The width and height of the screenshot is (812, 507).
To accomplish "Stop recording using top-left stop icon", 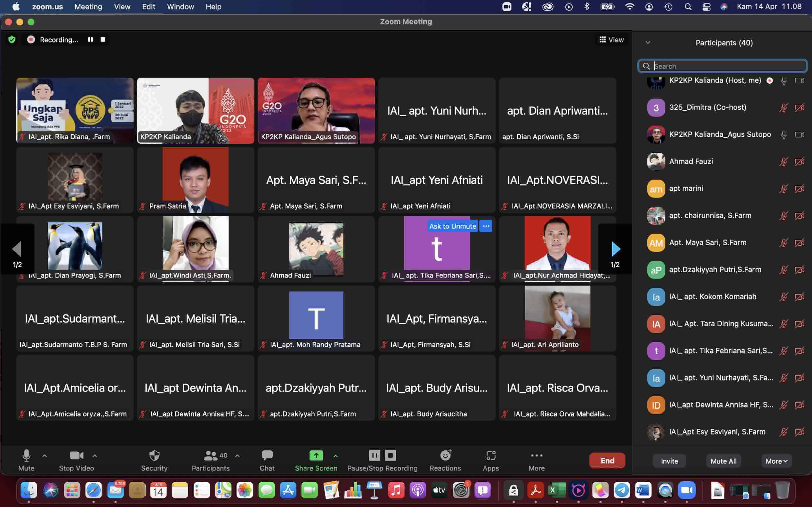I will (x=103, y=39).
